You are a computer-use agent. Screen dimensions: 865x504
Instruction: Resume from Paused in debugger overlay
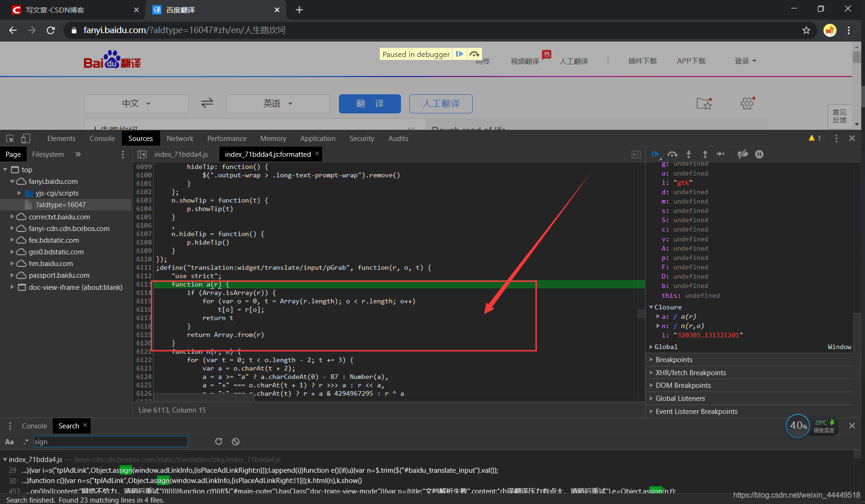click(460, 54)
